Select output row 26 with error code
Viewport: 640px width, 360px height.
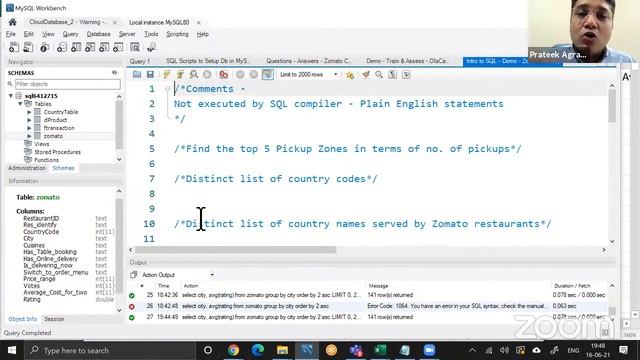coord(367,306)
